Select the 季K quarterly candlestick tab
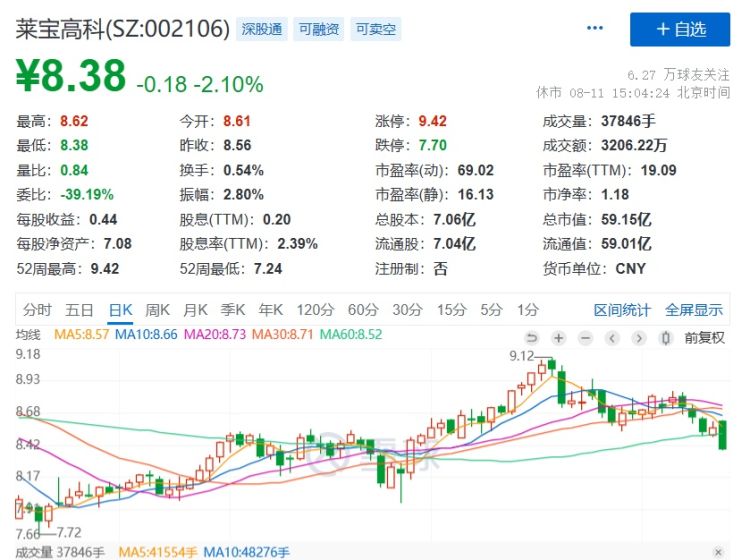The image size is (750, 560). 232,310
